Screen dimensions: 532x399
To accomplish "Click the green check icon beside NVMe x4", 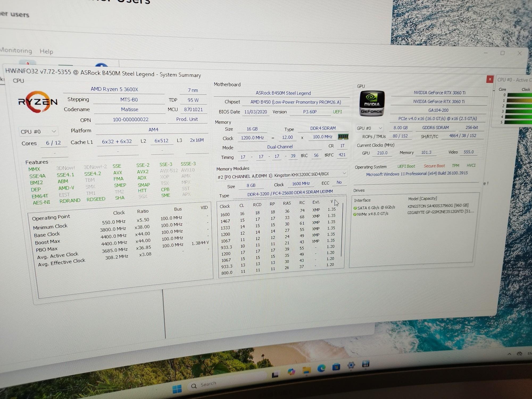I will (355, 214).
